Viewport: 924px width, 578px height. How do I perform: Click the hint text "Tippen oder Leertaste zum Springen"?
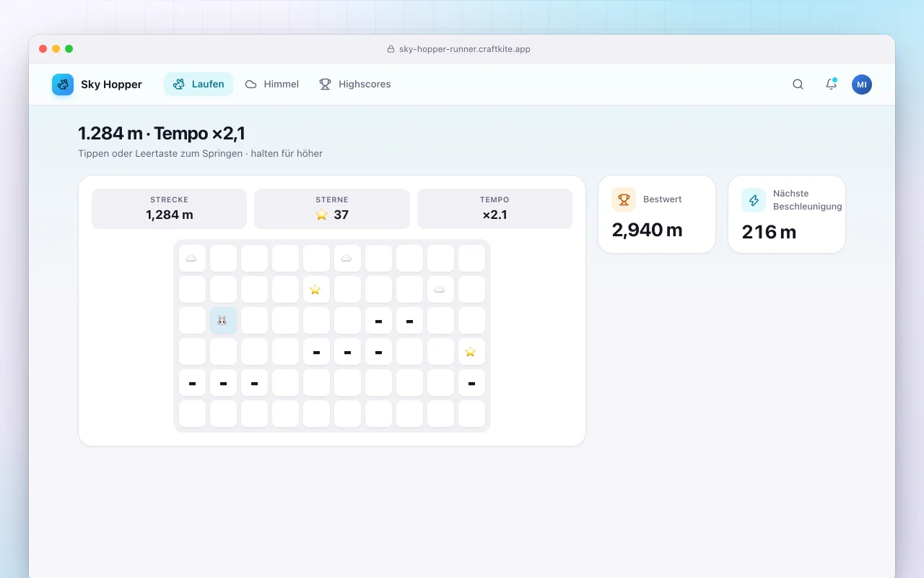click(160, 153)
